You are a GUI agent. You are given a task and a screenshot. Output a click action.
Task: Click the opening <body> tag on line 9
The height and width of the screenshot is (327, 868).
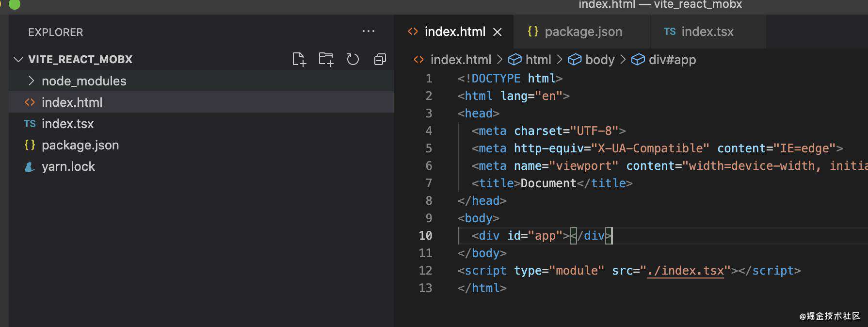479,218
